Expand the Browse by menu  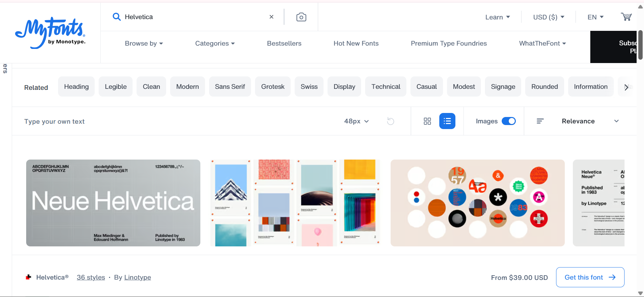click(144, 43)
